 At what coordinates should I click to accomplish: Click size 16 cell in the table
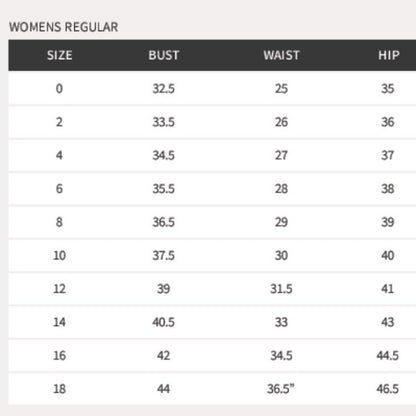point(59,355)
